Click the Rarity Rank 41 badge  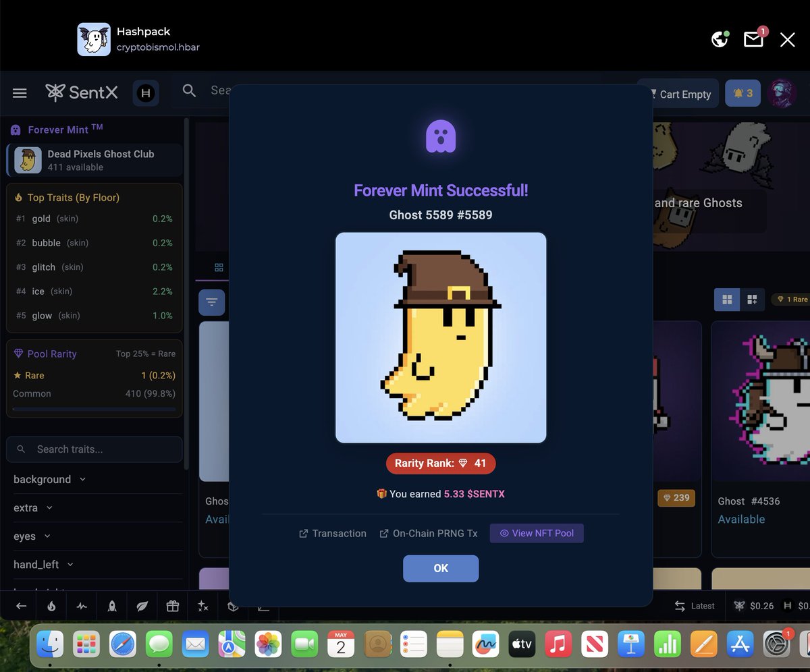coord(441,464)
